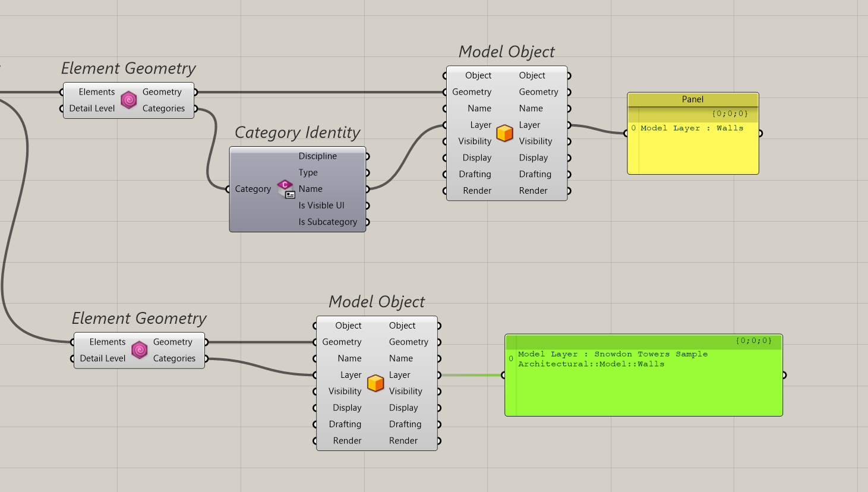Click the Categories output of top Element Geometry
This screenshot has width=868, height=492.
coord(197,108)
